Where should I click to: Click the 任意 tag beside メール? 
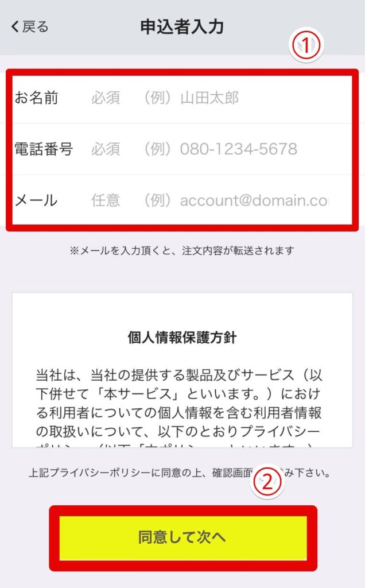(x=106, y=200)
